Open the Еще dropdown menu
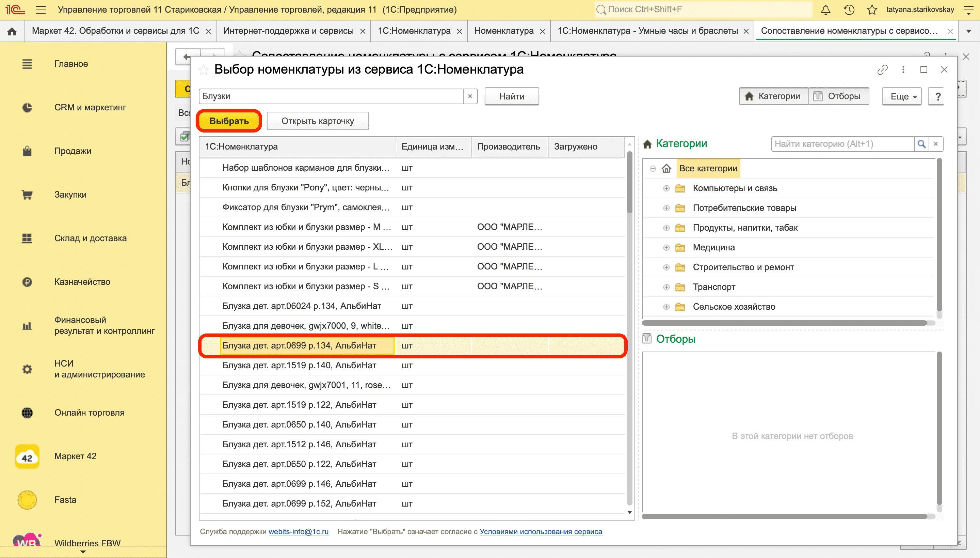Image resolution: width=980 pixels, height=558 pixels. tap(902, 96)
